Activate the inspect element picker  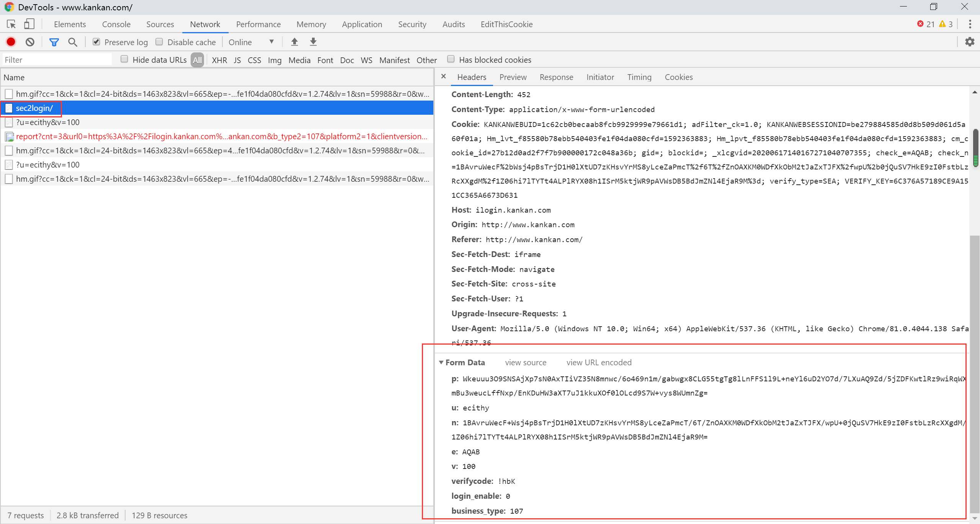tap(11, 24)
